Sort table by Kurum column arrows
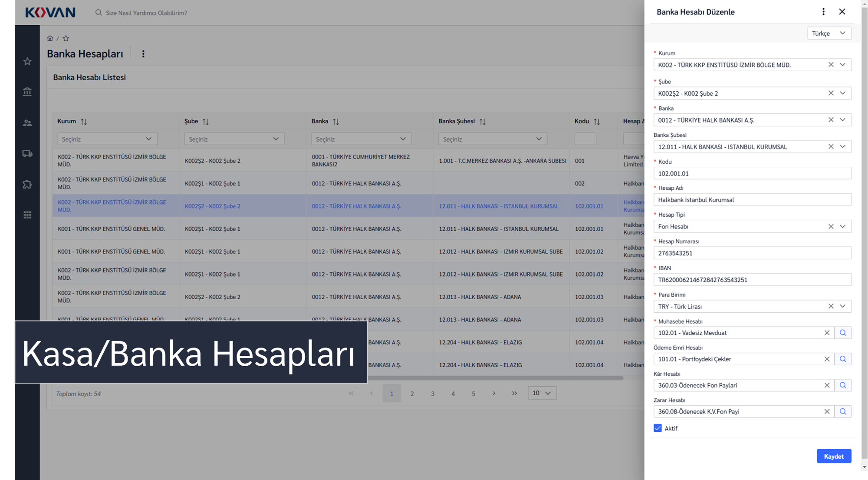 (84, 122)
